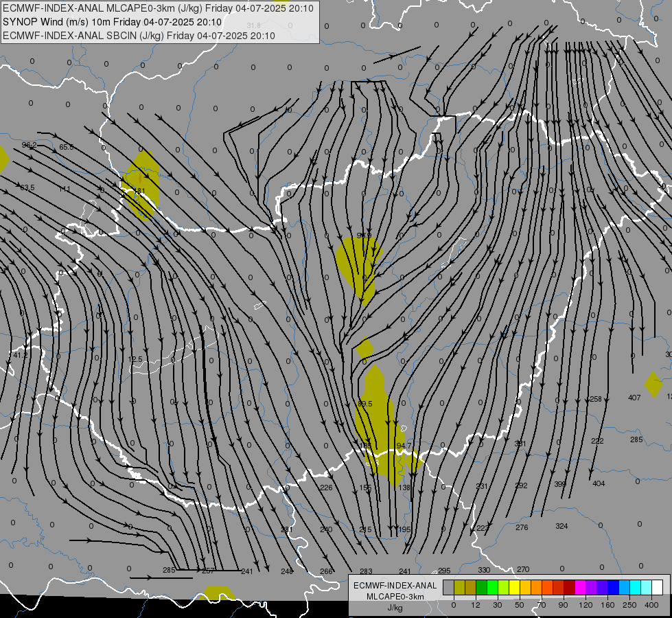Click legend tick label 50

(x=520, y=605)
